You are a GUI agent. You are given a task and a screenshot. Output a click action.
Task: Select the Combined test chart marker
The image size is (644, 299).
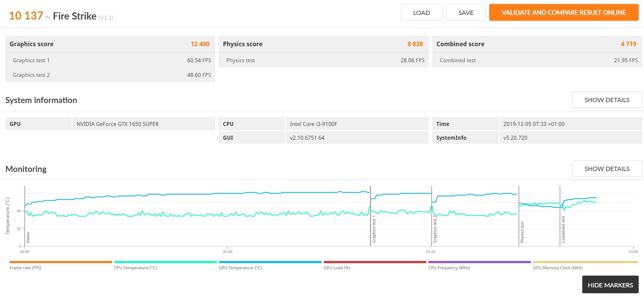(563, 229)
